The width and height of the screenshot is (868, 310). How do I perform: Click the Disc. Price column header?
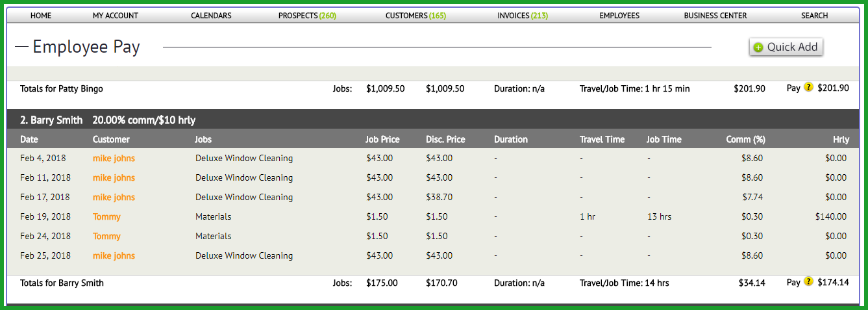[x=445, y=139]
